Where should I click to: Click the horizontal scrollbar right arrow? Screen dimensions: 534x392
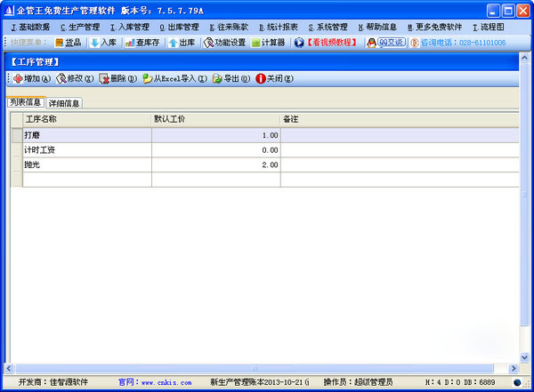pyautogui.click(x=514, y=368)
